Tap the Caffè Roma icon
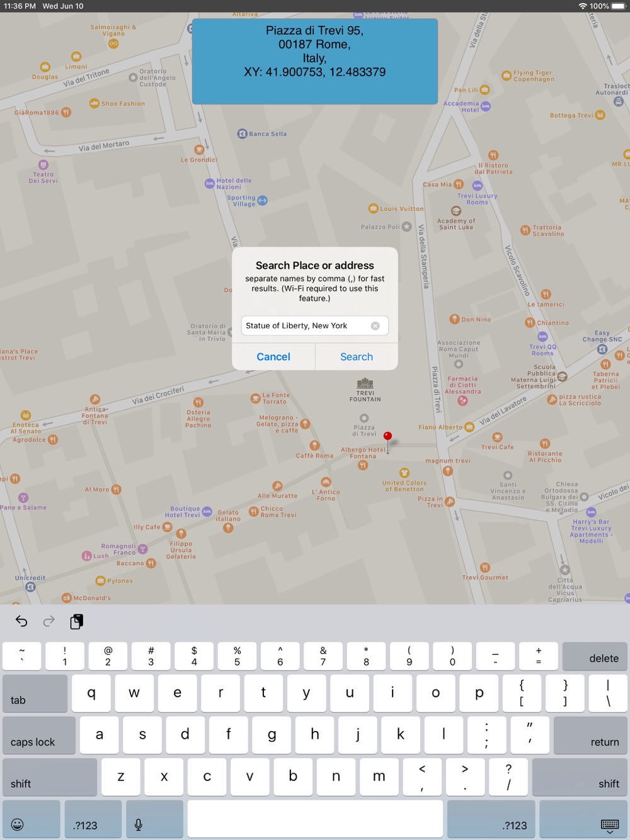The height and width of the screenshot is (840, 630). 314,445
